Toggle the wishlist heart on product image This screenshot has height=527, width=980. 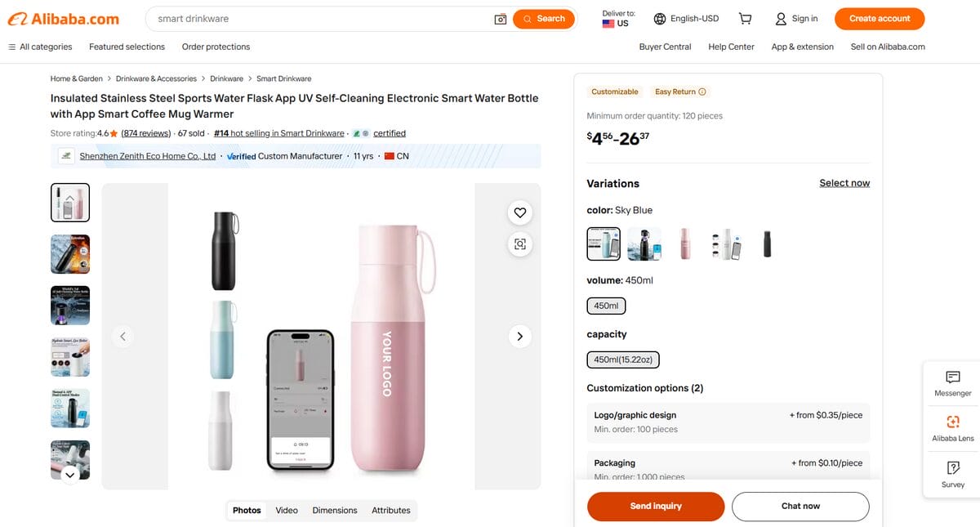pos(519,212)
